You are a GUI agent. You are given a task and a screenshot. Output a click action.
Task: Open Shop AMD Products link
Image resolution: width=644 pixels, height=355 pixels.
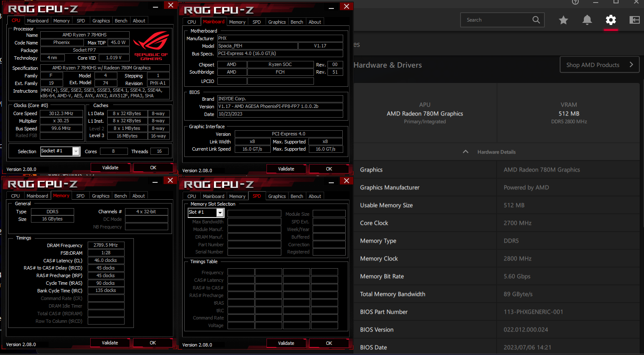point(600,65)
